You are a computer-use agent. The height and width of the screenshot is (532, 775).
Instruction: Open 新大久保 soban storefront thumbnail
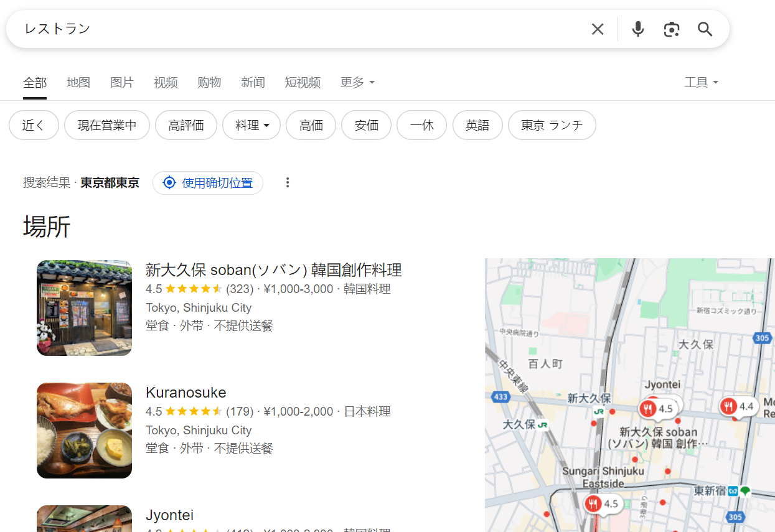84,308
